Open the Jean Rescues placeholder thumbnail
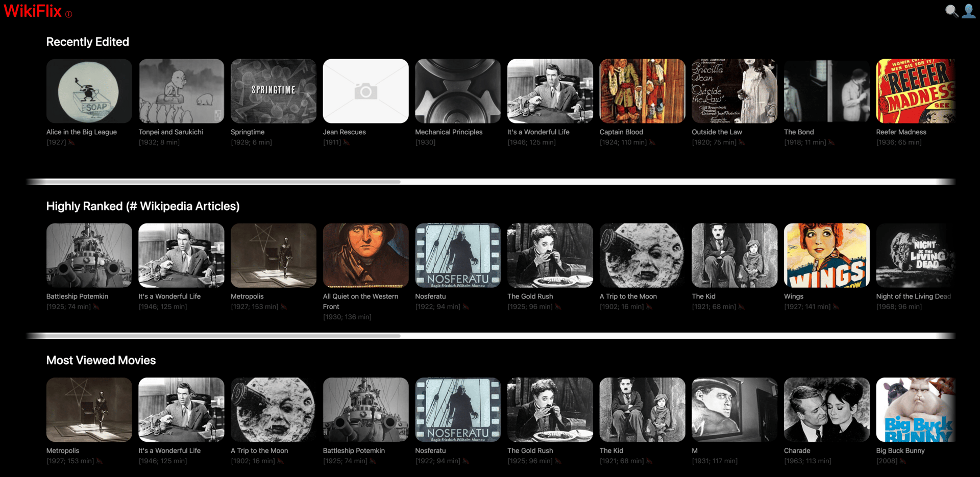 [366, 91]
